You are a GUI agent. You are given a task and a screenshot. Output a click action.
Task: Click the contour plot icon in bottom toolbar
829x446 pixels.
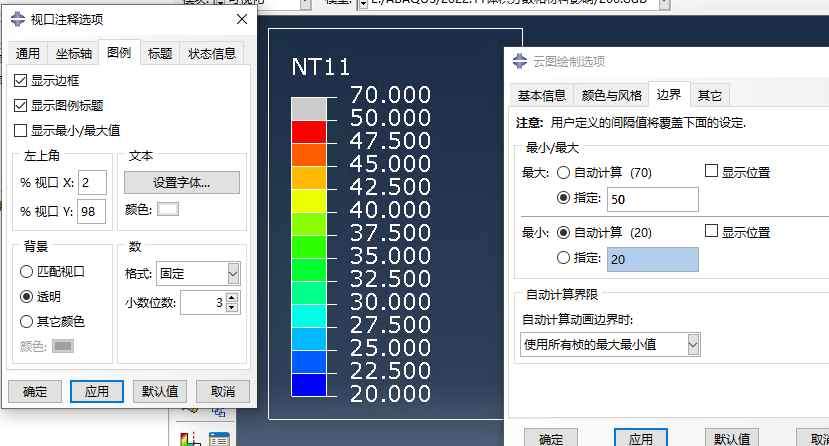tap(188, 437)
